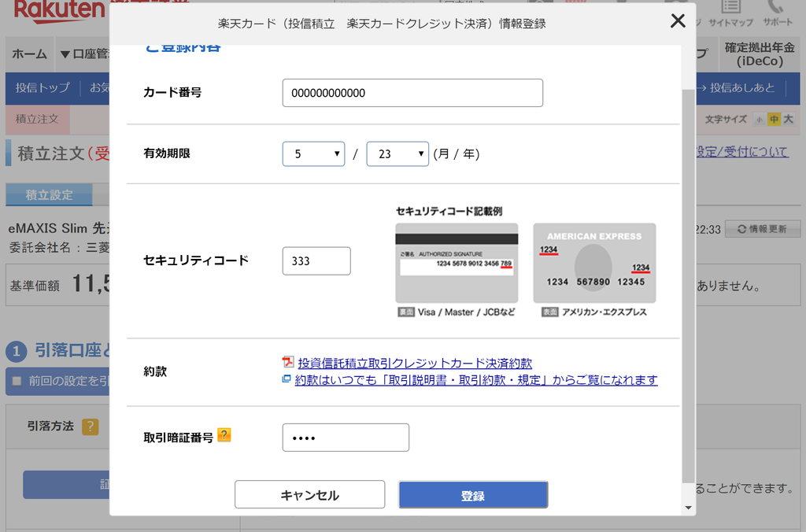Click the サイトマップ icon in header
The width and height of the screenshot is (806, 532).
730,14
